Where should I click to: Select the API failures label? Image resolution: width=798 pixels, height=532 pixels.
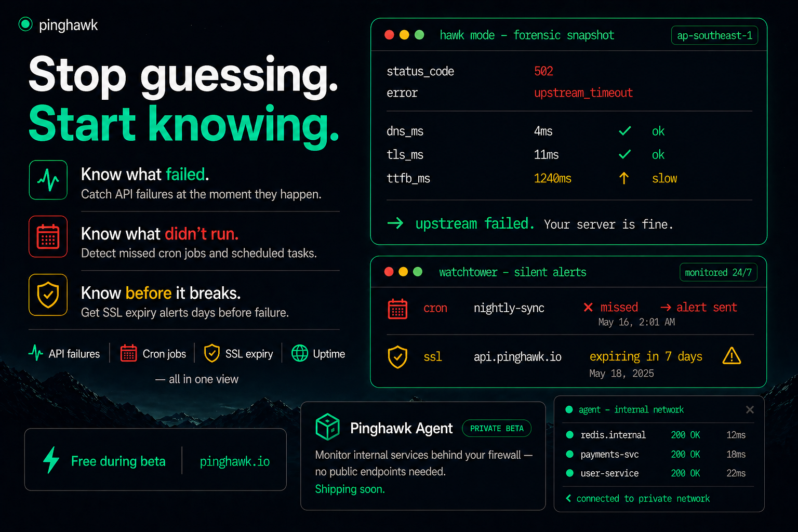pos(74,354)
